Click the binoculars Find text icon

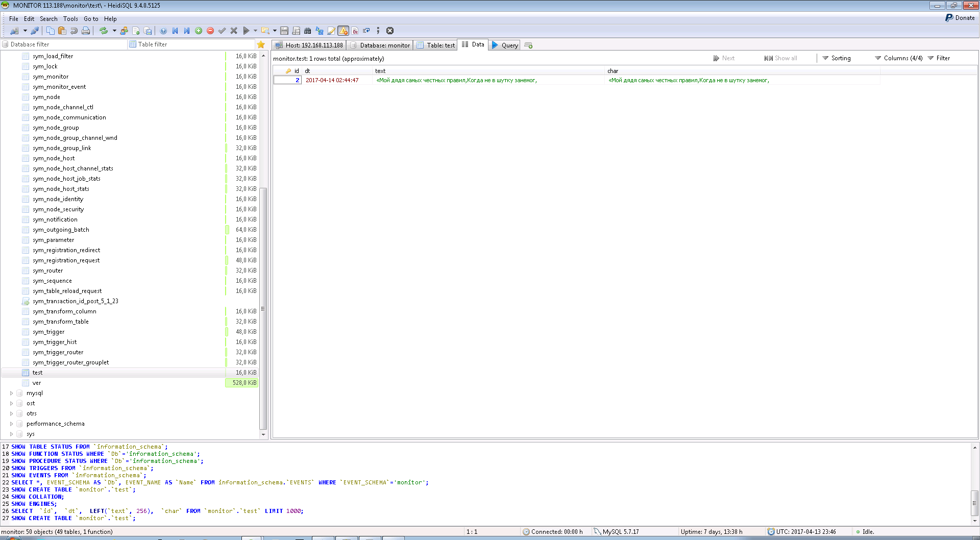pos(307,31)
